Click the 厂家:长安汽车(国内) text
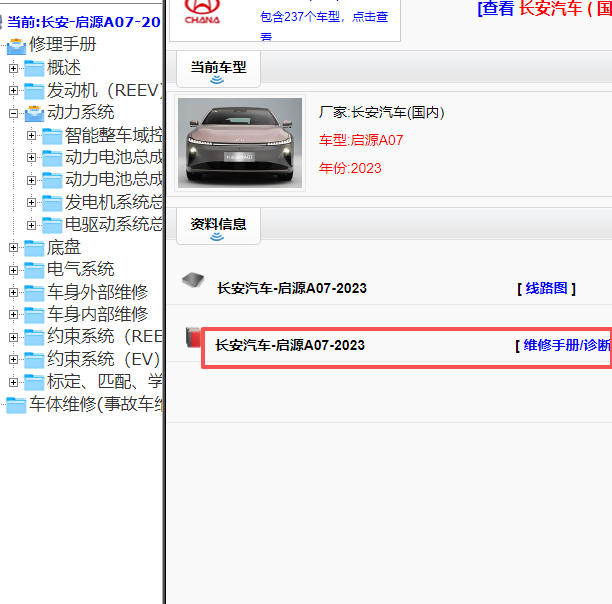 [x=381, y=113]
